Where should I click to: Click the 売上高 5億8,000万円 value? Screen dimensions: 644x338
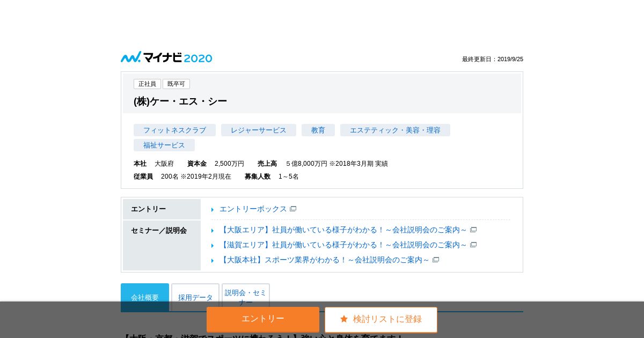336,164
